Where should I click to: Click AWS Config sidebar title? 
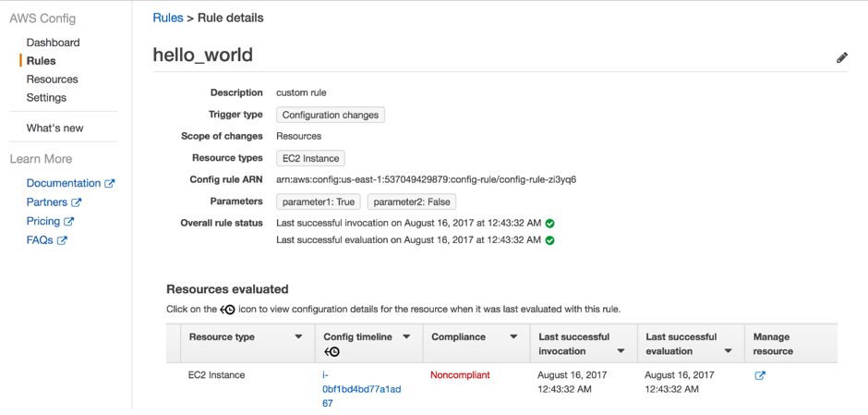[x=42, y=18]
